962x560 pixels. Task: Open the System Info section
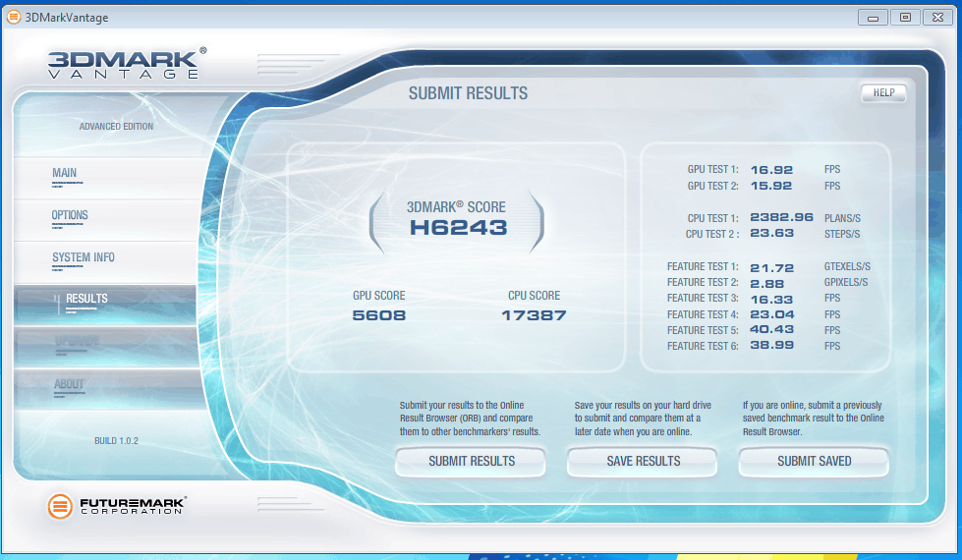[x=105, y=261]
